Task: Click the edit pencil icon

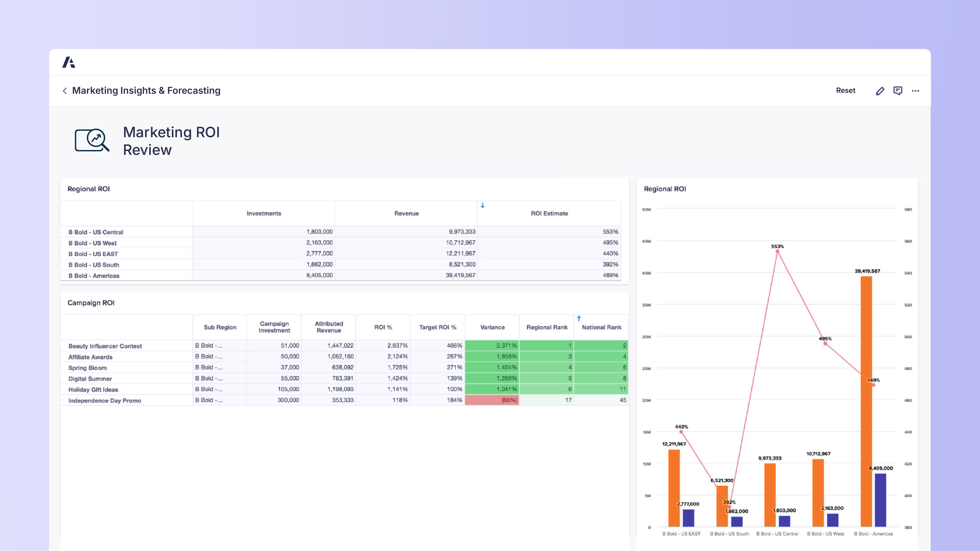Action: coord(880,91)
